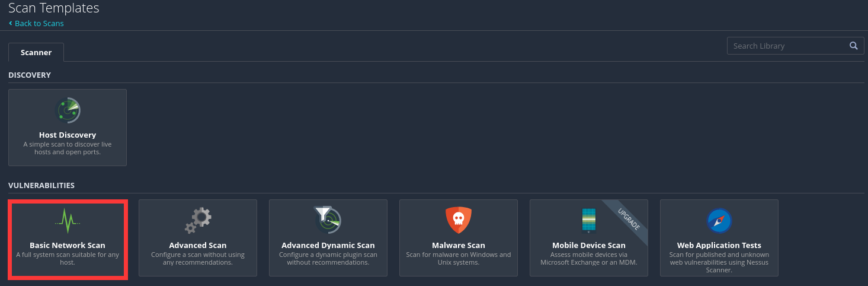Click 'A full system scan suitable' description
Viewport: 868px width, 286px height.
[x=68, y=258]
